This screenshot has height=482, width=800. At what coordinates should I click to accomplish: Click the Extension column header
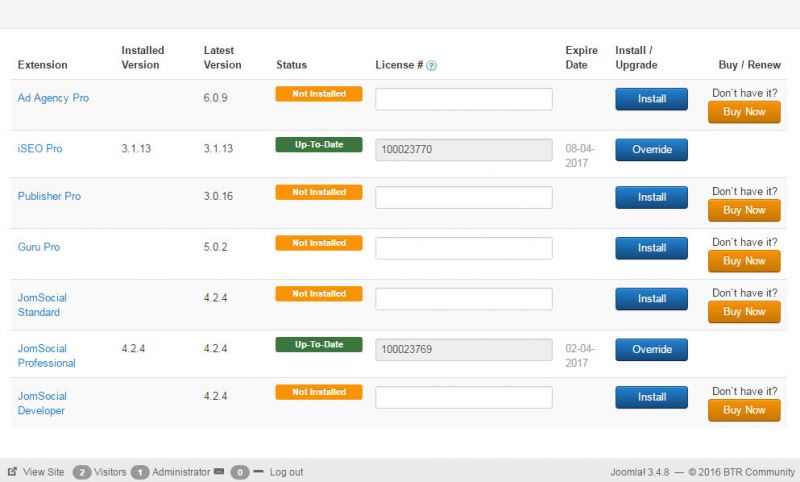(x=42, y=65)
